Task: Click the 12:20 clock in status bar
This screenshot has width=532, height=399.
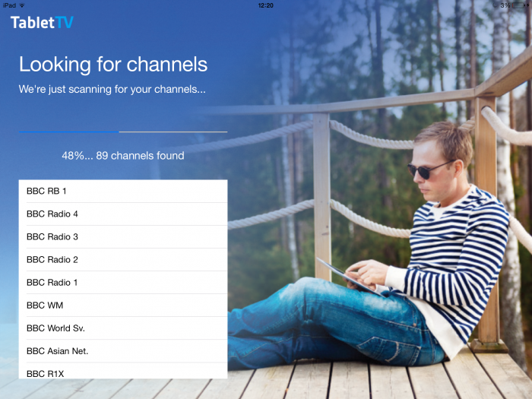Action: (x=265, y=5)
